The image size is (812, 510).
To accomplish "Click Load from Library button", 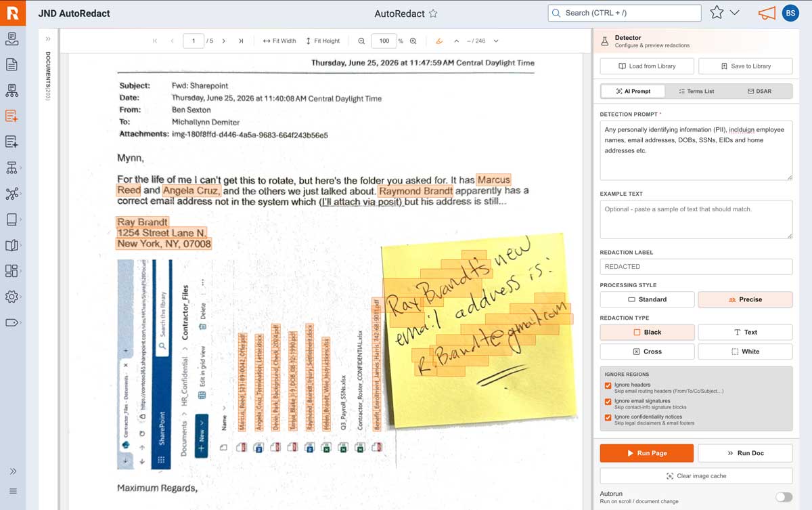I will pos(647,66).
